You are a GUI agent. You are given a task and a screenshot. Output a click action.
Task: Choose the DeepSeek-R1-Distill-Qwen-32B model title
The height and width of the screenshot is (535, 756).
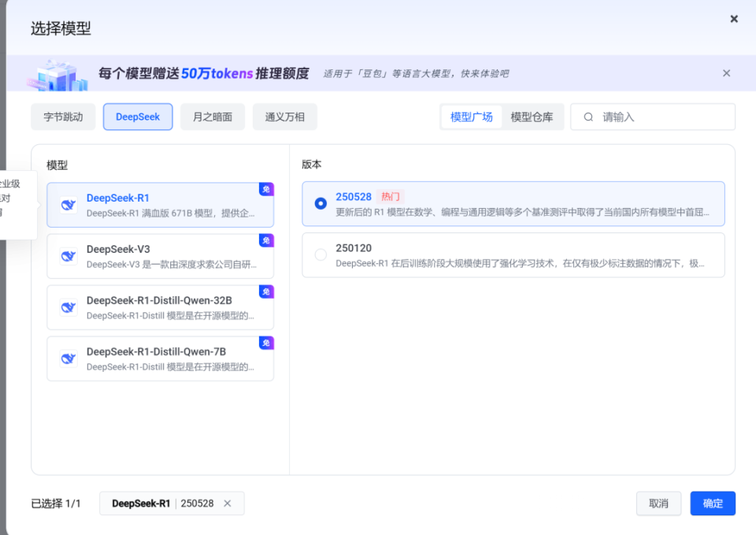(159, 300)
